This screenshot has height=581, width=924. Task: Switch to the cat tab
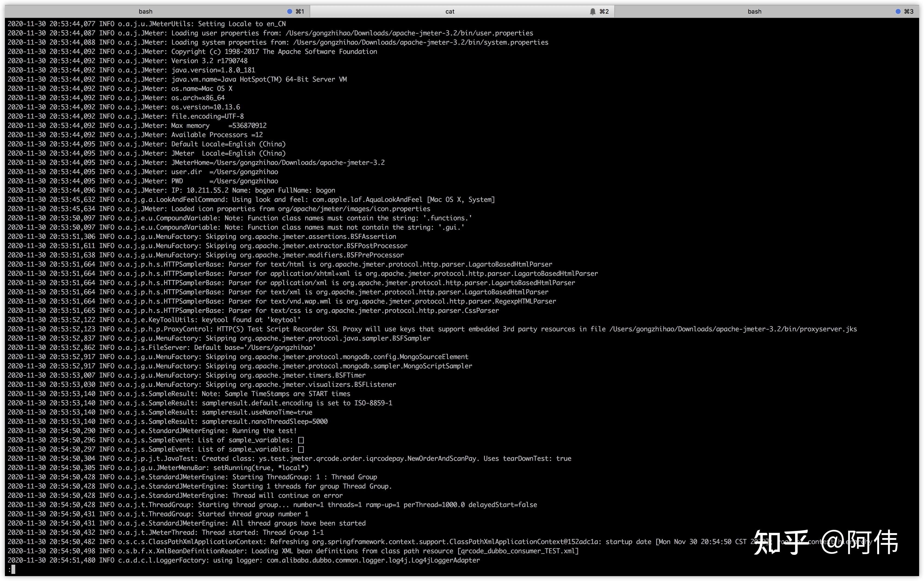[x=462, y=11]
